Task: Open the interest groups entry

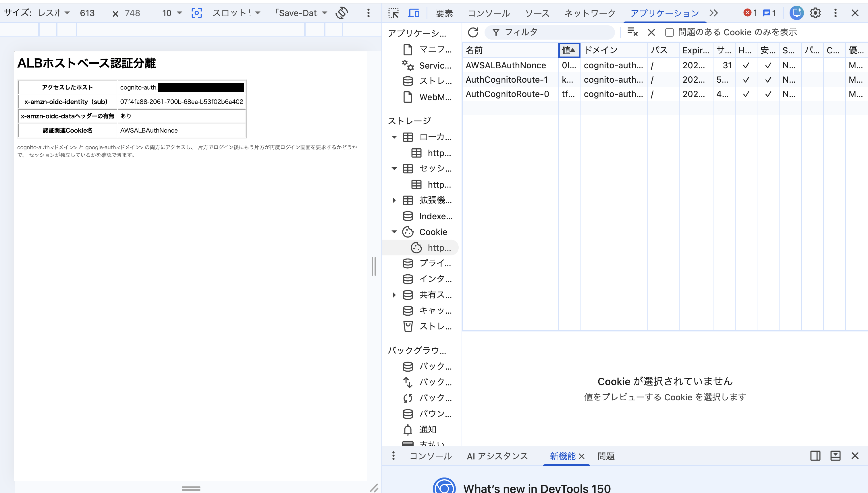Action: [x=428, y=279]
